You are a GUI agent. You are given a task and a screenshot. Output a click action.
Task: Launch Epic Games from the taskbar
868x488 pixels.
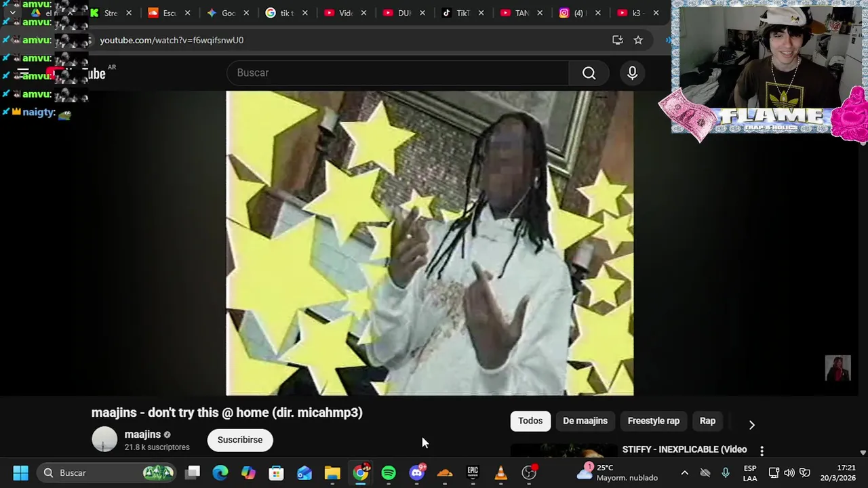(473, 472)
